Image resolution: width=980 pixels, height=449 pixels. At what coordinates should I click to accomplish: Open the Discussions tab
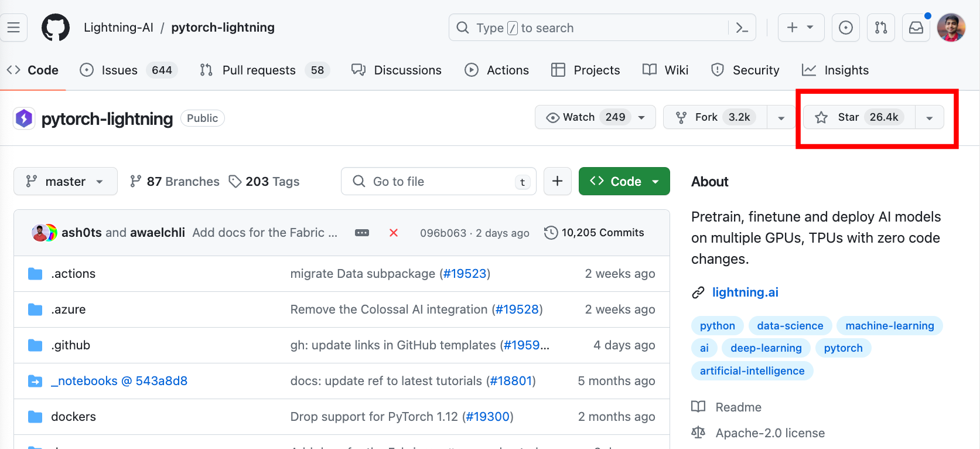(397, 70)
